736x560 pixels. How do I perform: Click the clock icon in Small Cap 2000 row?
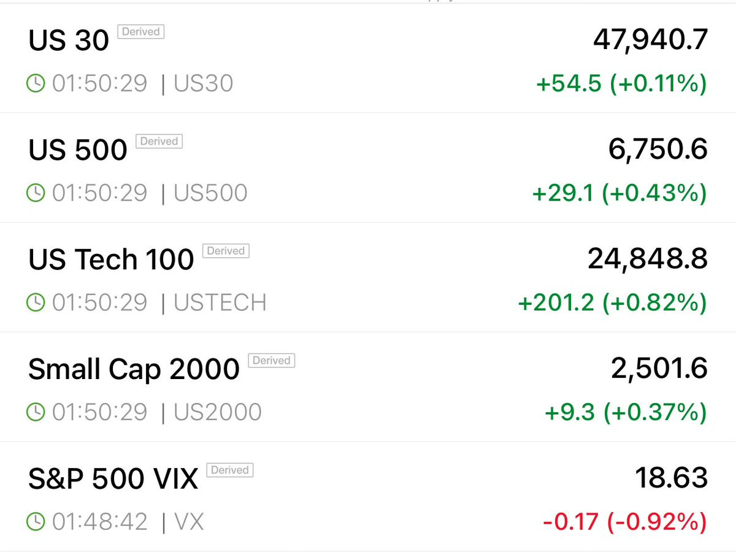tap(36, 412)
